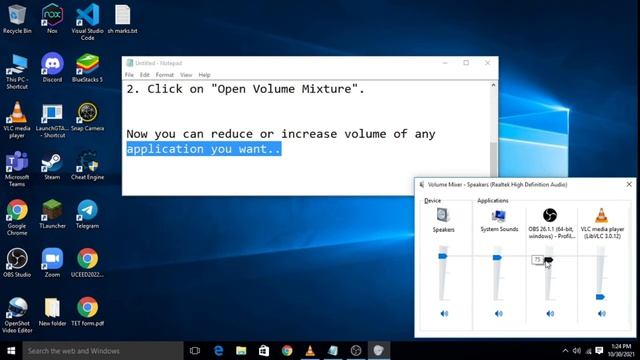Select Visual Studio Code desktop icon
This screenshot has height=360, width=640.
[x=87, y=22]
